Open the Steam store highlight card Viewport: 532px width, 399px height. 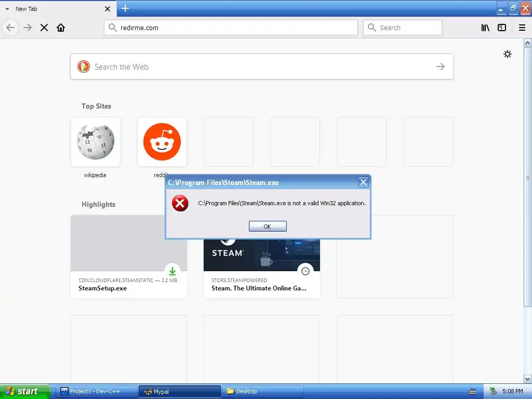click(x=262, y=268)
